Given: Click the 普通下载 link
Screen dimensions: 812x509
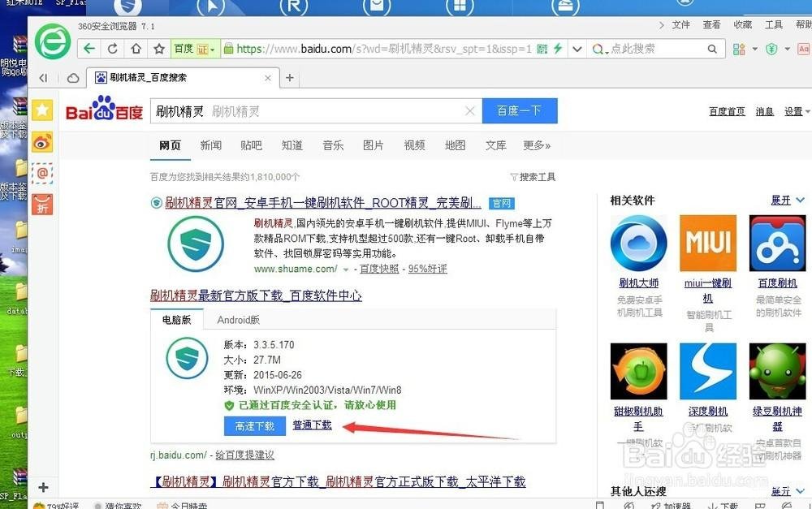Looking at the screenshot, I should [x=313, y=425].
